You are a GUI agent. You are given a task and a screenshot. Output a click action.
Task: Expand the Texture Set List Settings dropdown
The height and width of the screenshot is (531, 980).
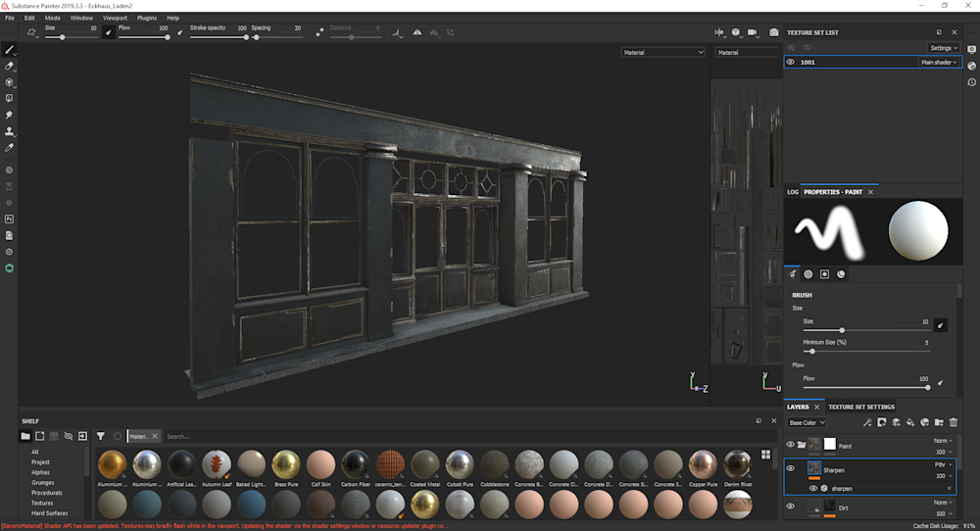coord(944,47)
